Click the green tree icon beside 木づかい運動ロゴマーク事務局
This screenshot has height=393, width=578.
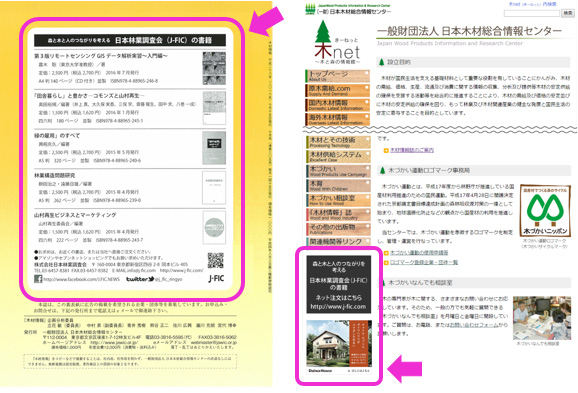[x=382, y=170]
